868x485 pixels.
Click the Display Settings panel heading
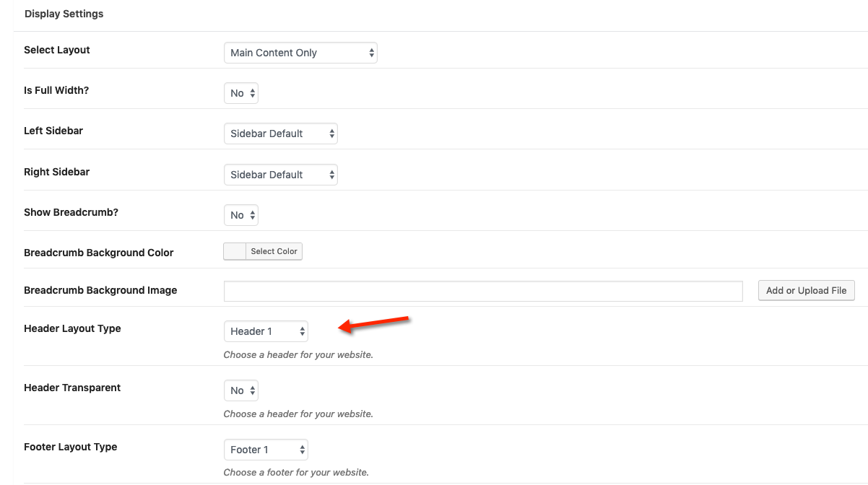click(64, 14)
